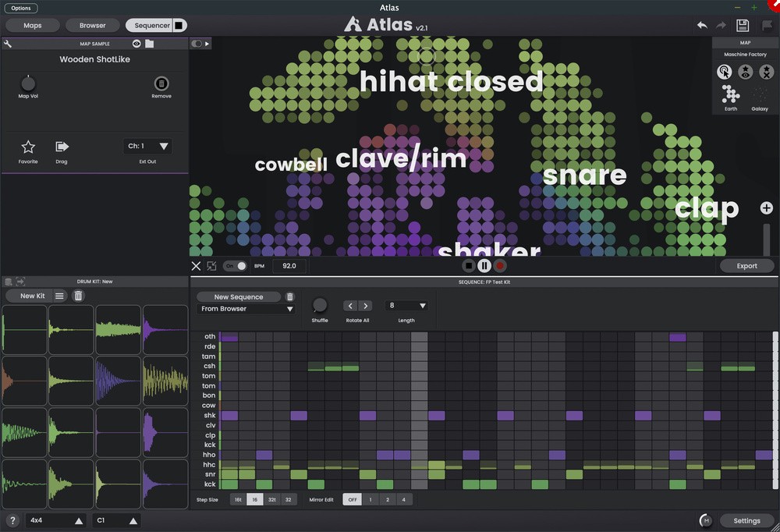Click the Drag export arrow icon
Viewport: 780px width, 532px height.
tap(62, 147)
